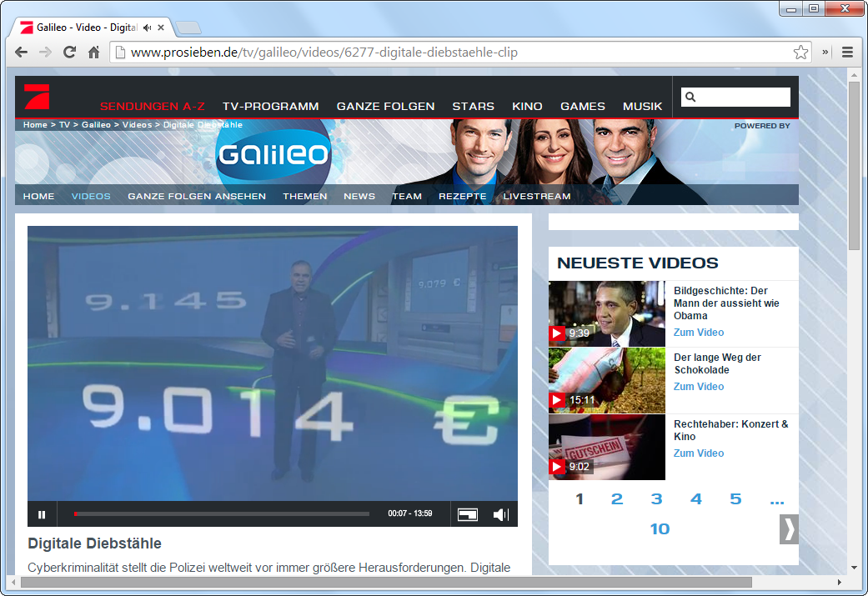
Task: Toggle video fullscreen mode icon
Action: (468, 514)
